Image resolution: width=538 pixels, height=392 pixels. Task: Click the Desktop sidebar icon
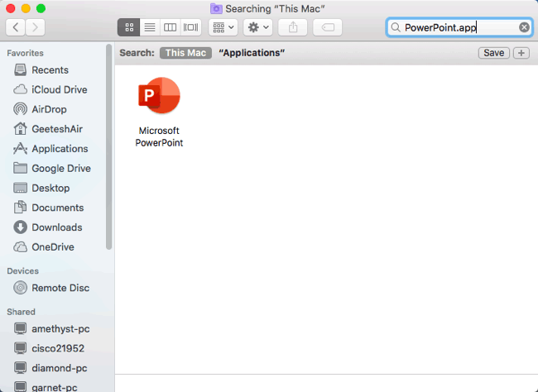pyautogui.click(x=20, y=188)
